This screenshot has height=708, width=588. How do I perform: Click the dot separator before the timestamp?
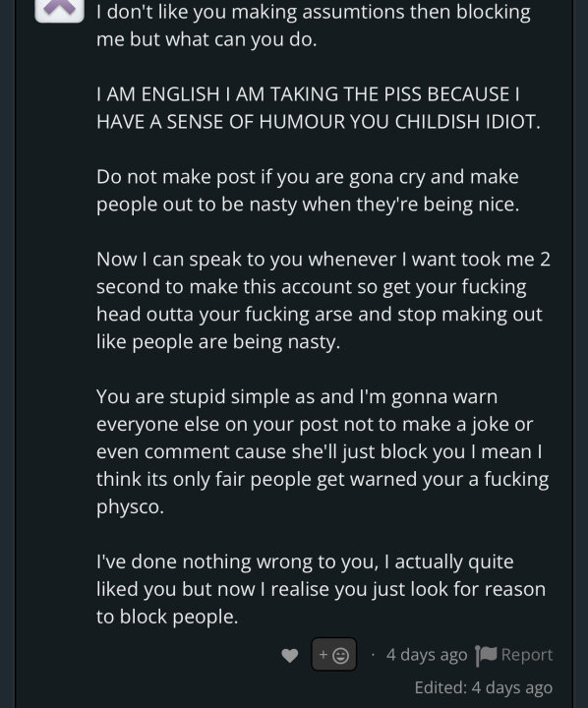click(x=373, y=655)
